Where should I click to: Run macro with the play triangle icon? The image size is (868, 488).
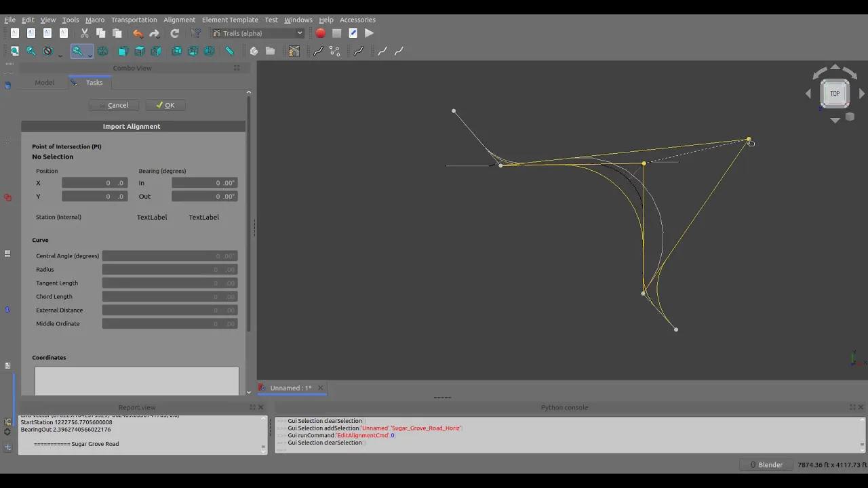coord(369,33)
